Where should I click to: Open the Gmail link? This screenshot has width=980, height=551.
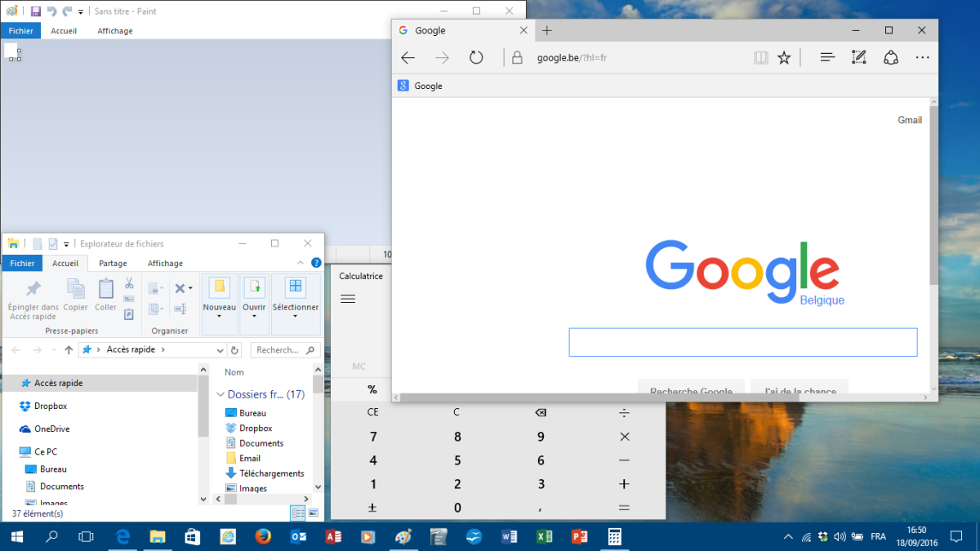(910, 120)
